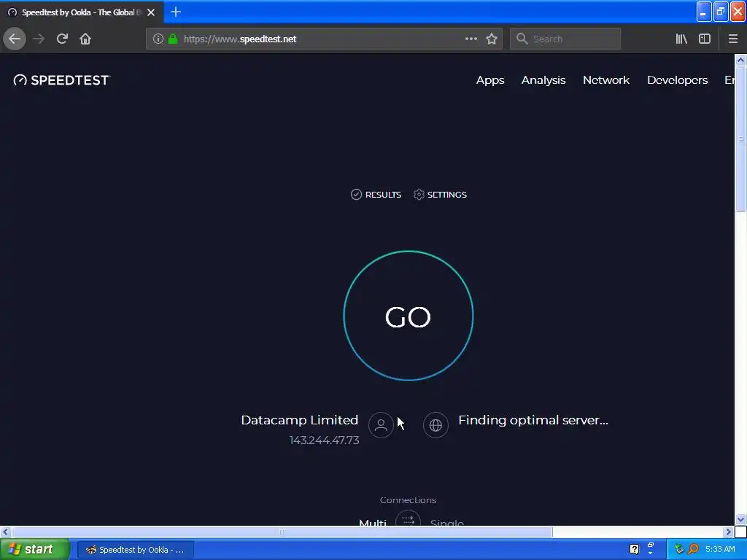
Task: Click the help question mark tray icon
Action: 634,549
